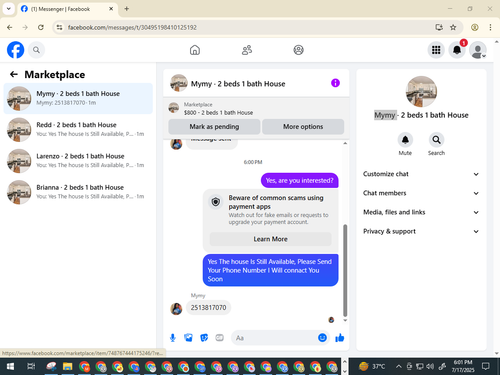
Task: Choose a sticker icon
Action: click(204, 338)
